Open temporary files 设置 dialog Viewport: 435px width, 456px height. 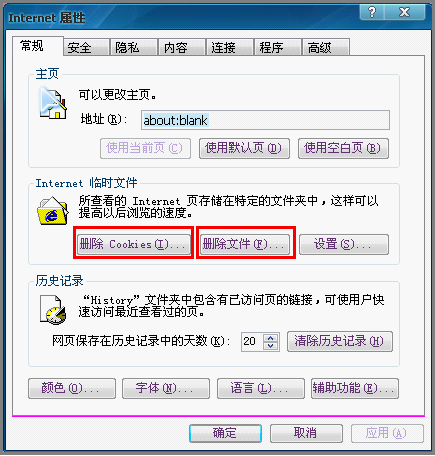344,244
